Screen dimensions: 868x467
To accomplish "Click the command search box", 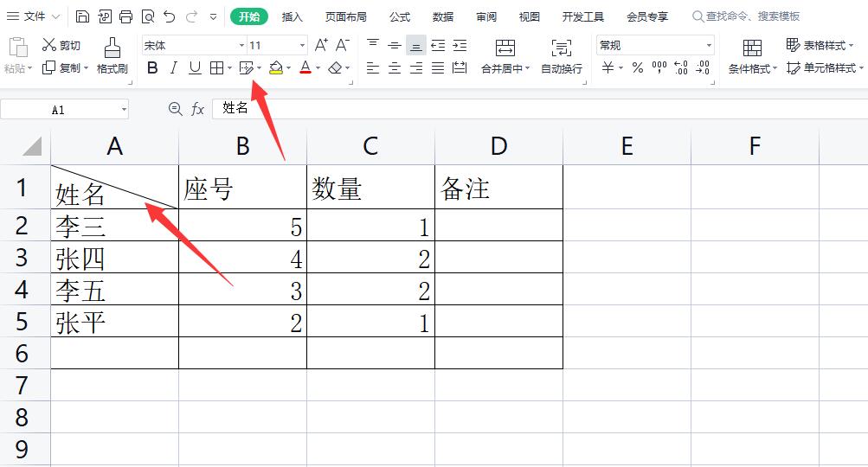I will [x=746, y=16].
